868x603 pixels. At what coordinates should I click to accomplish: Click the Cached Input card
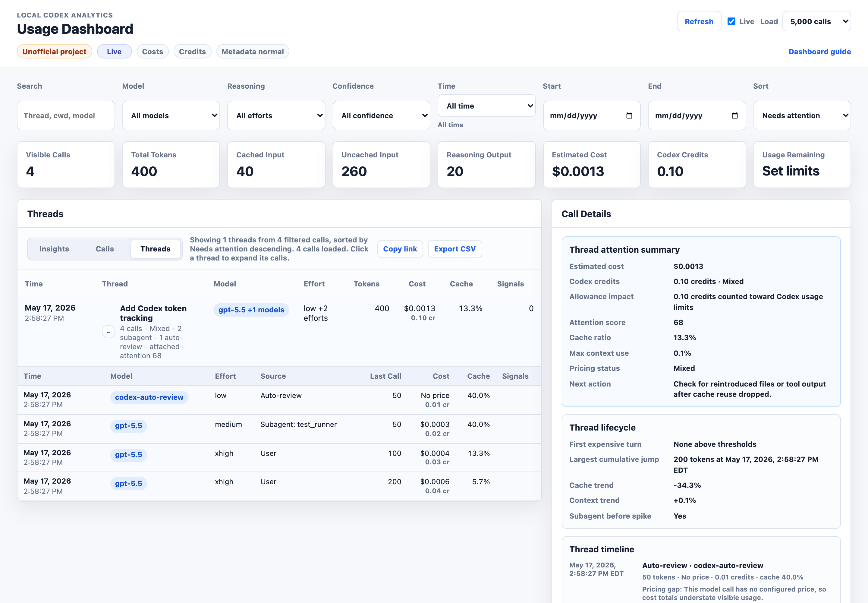(276, 165)
